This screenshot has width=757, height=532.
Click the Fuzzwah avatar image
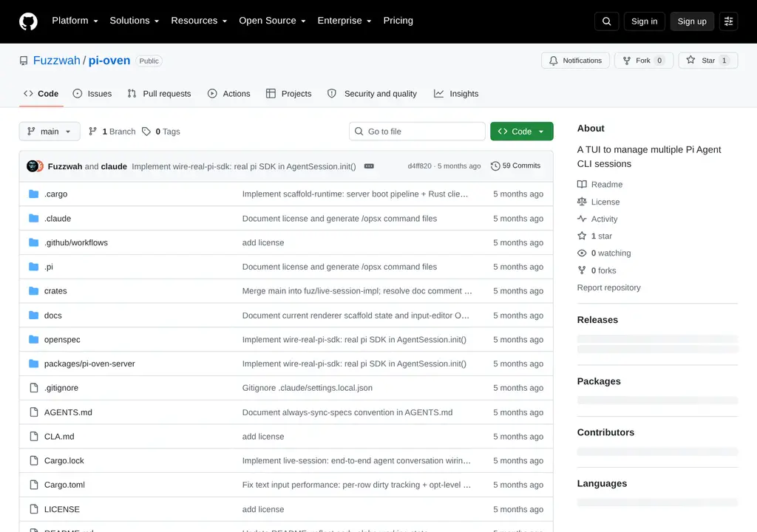coord(33,166)
